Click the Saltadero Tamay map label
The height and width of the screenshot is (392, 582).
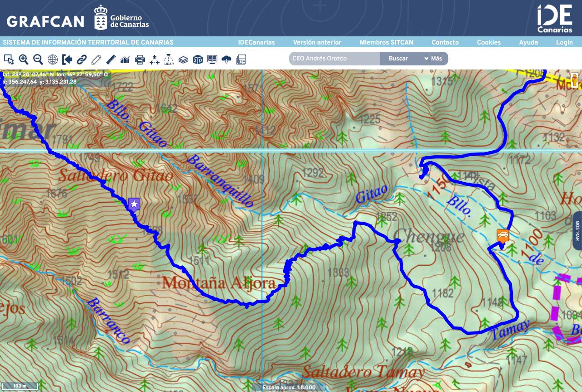click(363, 372)
